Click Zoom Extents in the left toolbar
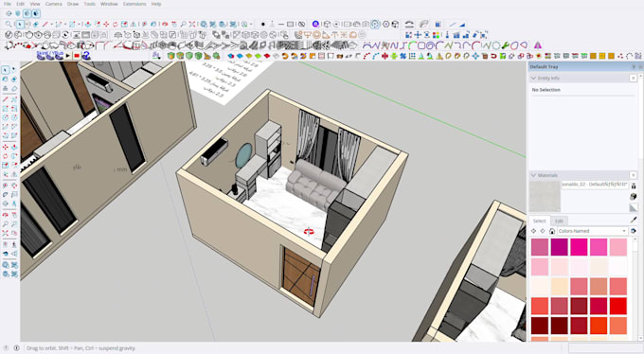The image size is (644, 354). (6, 233)
